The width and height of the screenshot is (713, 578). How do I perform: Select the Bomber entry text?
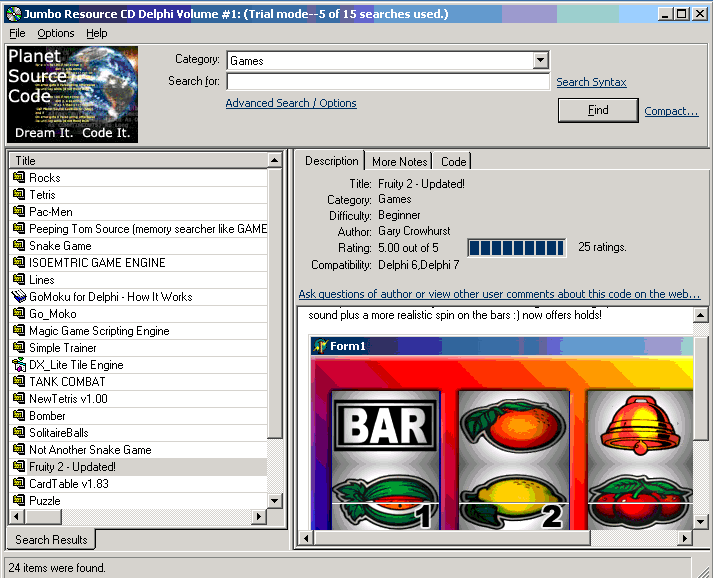[47, 416]
